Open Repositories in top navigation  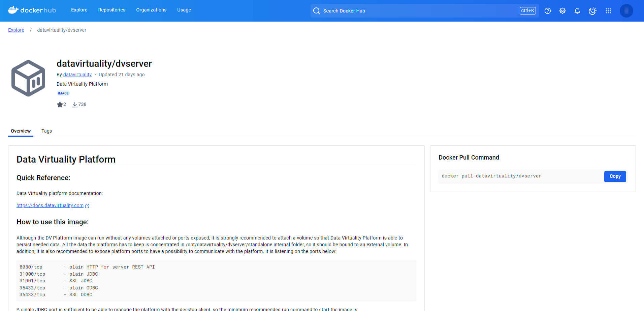click(x=112, y=10)
